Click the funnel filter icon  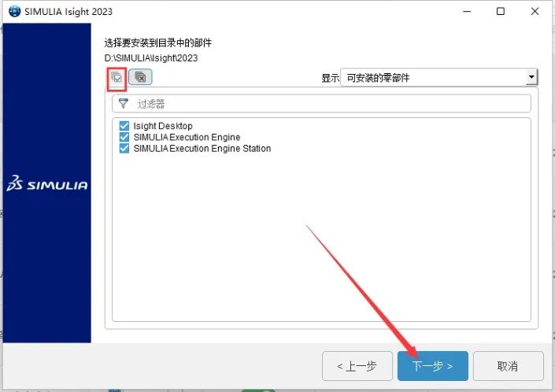123,104
